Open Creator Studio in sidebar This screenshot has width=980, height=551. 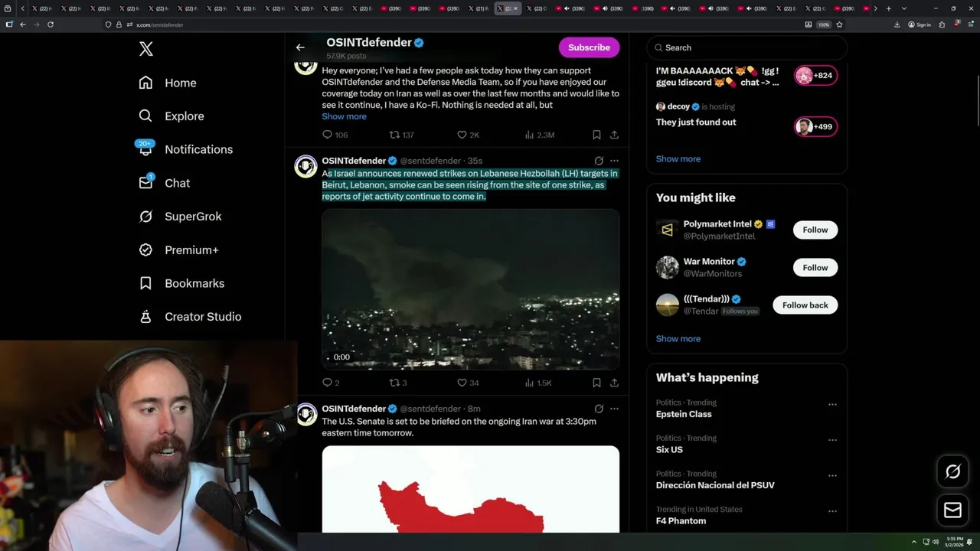click(x=190, y=317)
